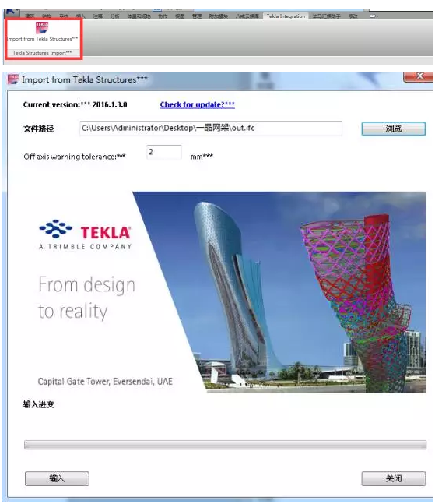This screenshot has height=504, width=435.
Task: Click the Tekla icon in the dialog title bar
Action: [13, 79]
